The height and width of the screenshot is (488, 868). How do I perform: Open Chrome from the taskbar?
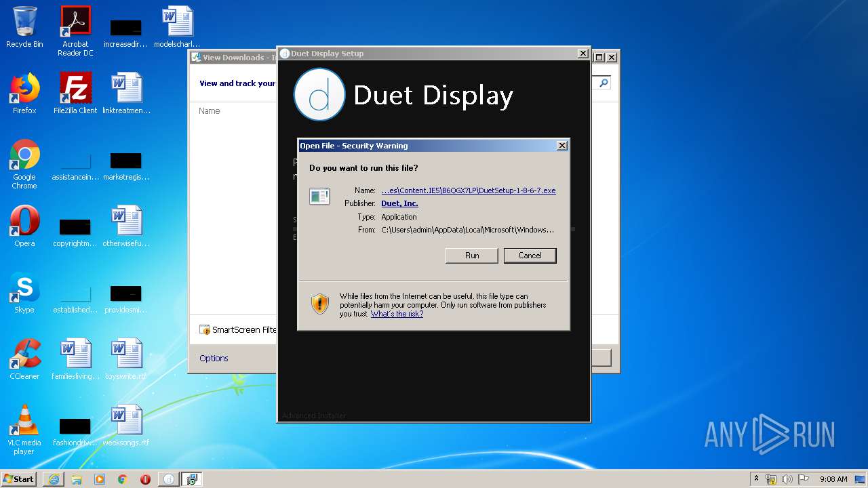click(123, 479)
